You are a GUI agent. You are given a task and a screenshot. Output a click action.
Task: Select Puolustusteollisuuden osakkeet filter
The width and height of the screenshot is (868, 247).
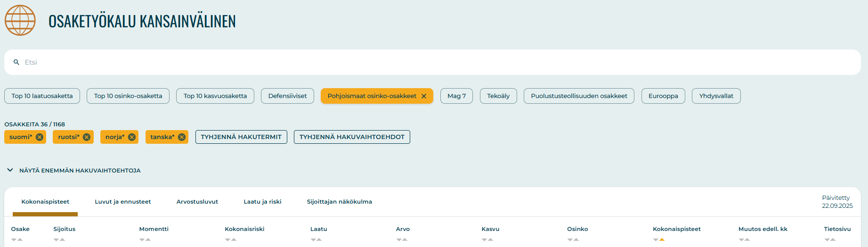(x=579, y=96)
